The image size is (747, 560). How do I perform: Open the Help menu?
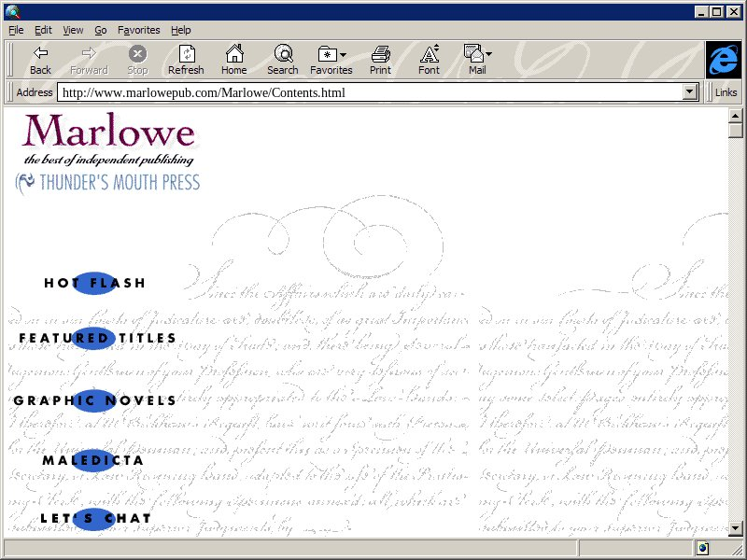pos(180,30)
